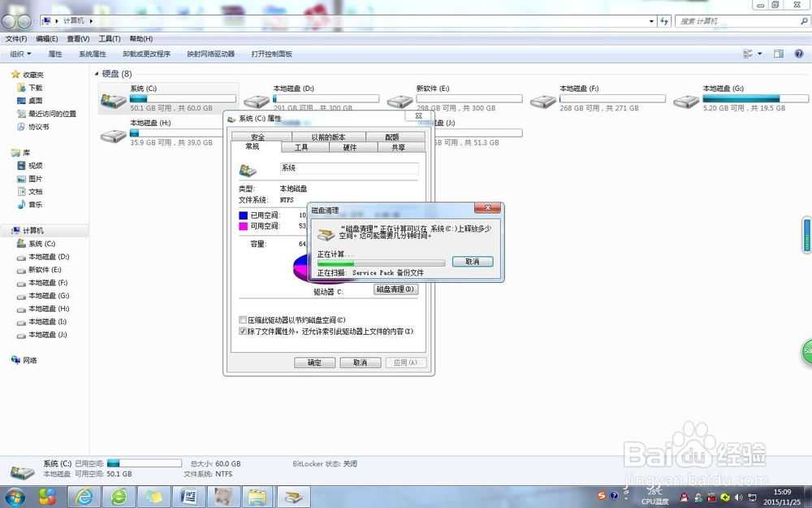Viewport: 812px width, 508px height.
Task: Open Internet Explorer from taskbar
Action: pyautogui.click(x=84, y=497)
